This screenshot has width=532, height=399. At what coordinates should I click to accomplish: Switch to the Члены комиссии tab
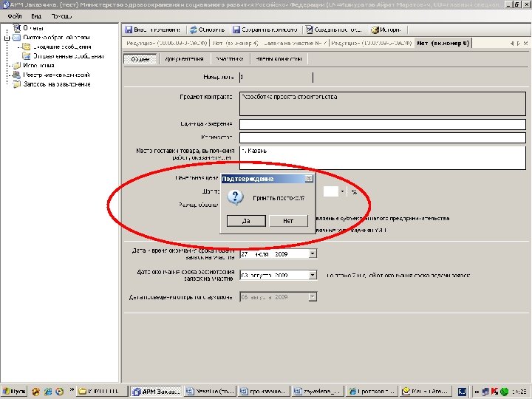[x=279, y=58]
